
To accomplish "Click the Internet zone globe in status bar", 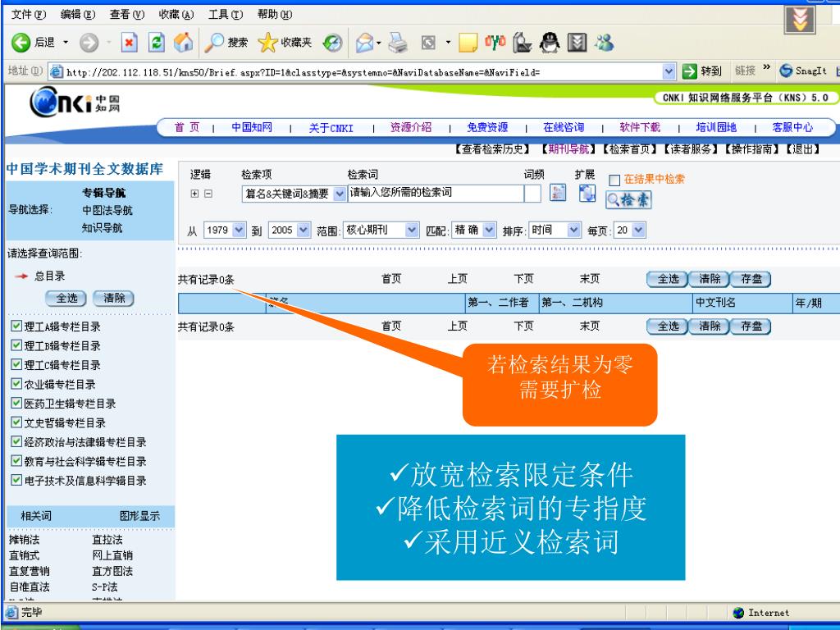I will [739, 612].
